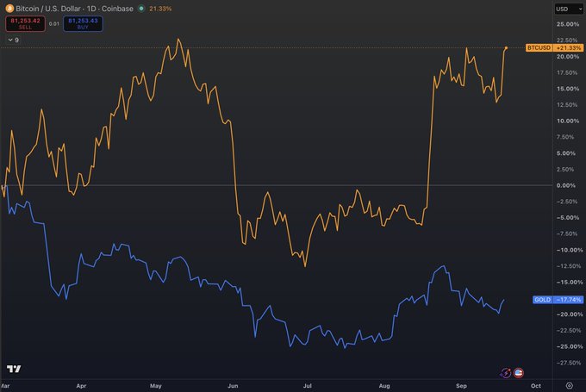The width and height of the screenshot is (586, 392).
Task: Open the USD currency dropdown
Action: pos(569,9)
